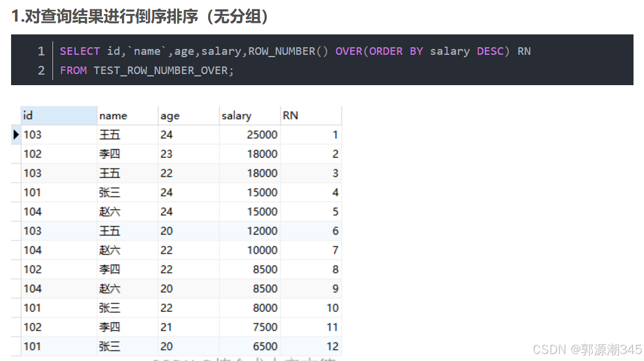Screen dimensions: 644x361
Task: Click RN cell with value 9
Action: click(311, 288)
